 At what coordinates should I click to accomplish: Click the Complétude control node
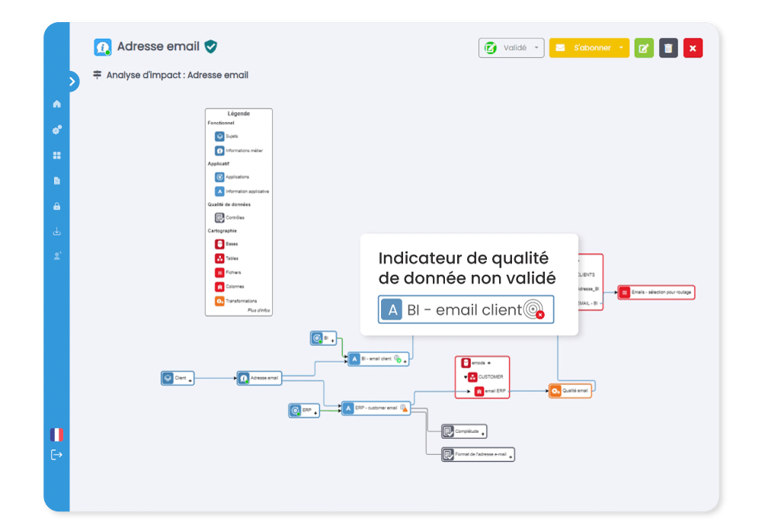(464, 431)
